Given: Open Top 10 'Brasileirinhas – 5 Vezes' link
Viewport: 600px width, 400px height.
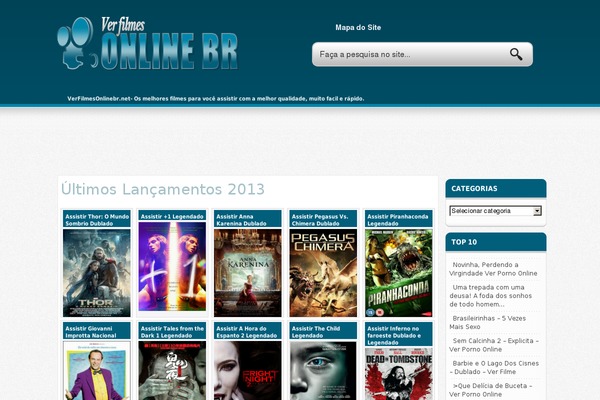Looking at the screenshot, I should (488, 322).
